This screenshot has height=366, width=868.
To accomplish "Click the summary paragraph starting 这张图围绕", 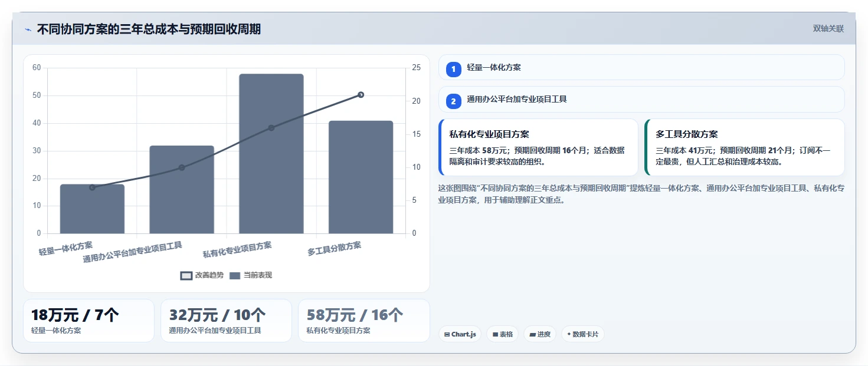I will click(641, 194).
